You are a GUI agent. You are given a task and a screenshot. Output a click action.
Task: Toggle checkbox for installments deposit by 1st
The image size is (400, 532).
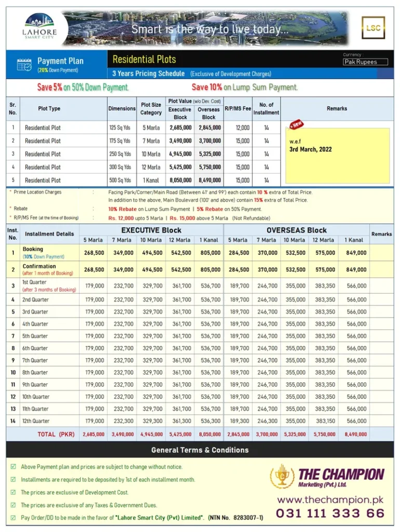point(13,480)
